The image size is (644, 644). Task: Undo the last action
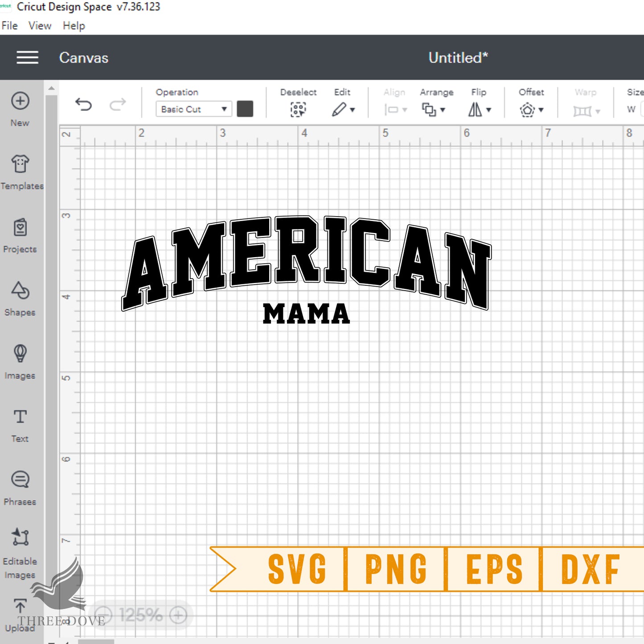83,105
